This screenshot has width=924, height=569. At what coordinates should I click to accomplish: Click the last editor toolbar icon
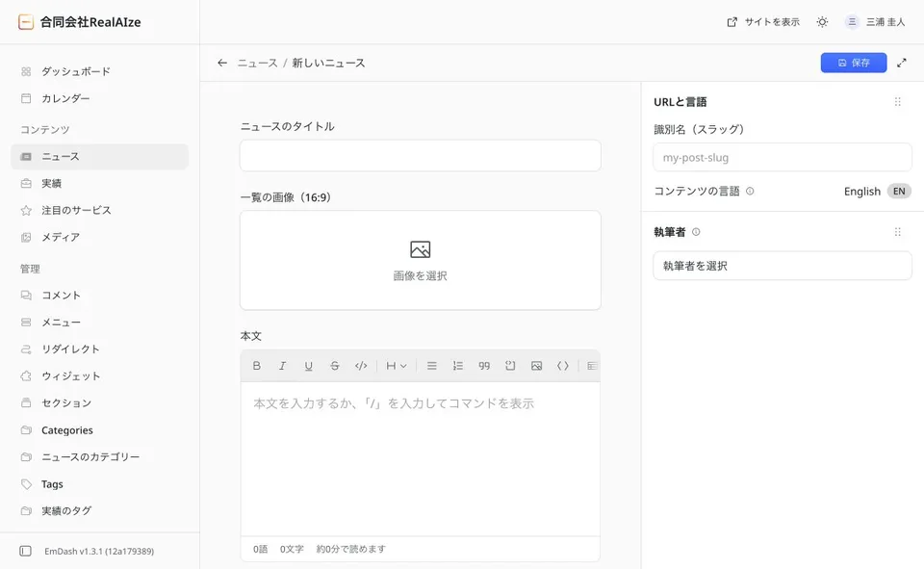[x=592, y=366]
